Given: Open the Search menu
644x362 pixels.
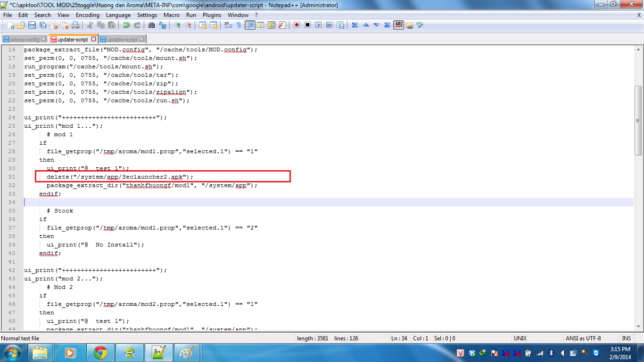Looking at the screenshot, I should (x=42, y=15).
